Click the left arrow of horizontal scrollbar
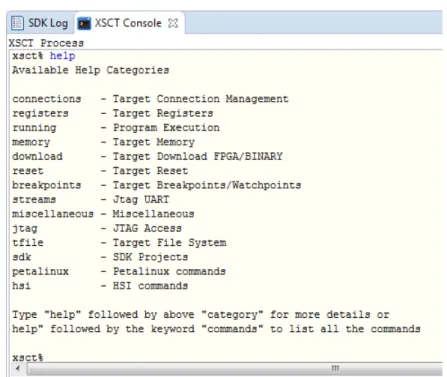447x377 pixels. (18, 368)
